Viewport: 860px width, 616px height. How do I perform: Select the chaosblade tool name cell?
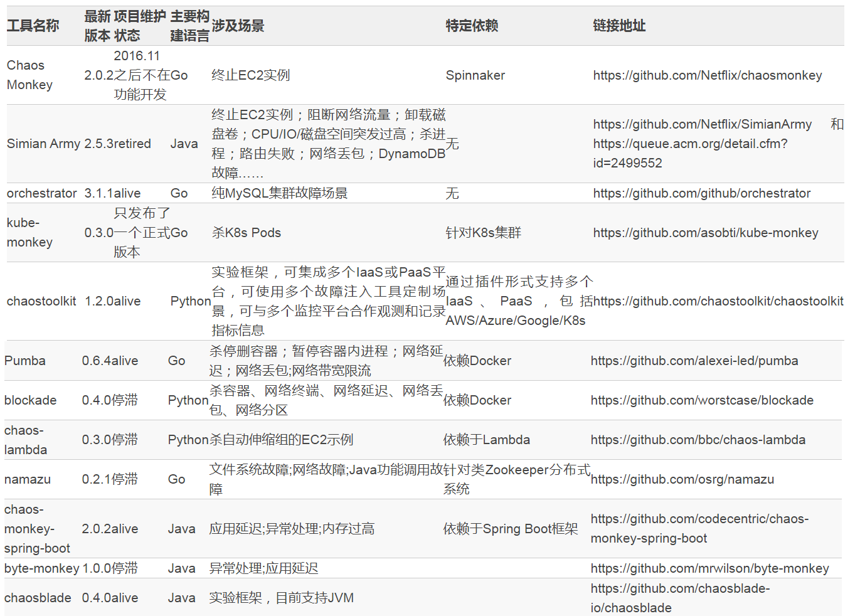38,598
